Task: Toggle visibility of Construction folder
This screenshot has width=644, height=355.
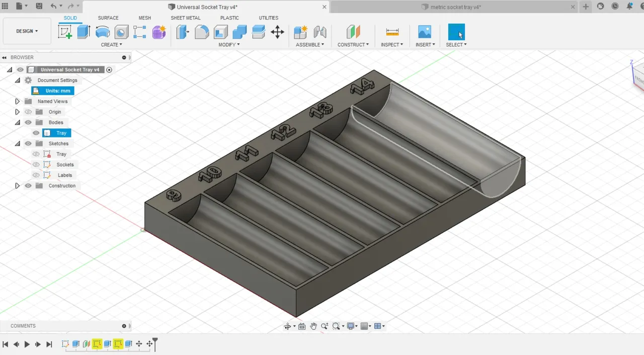Action: point(28,186)
